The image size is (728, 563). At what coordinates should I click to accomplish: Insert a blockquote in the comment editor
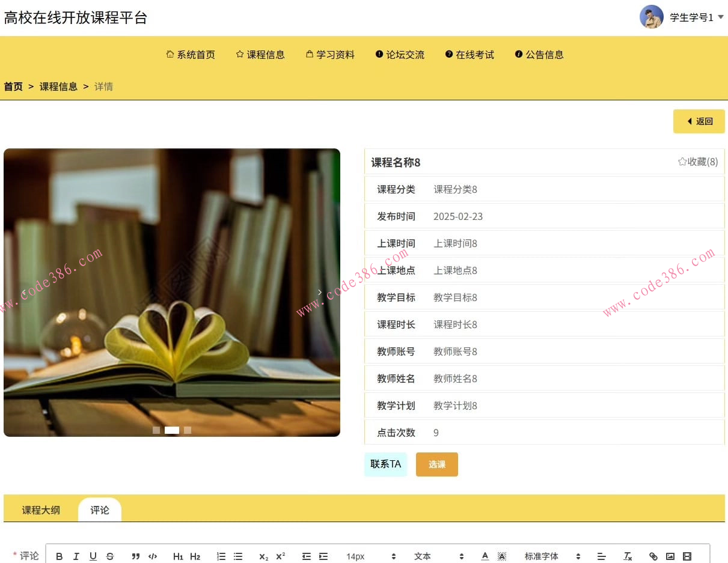click(135, 556)
